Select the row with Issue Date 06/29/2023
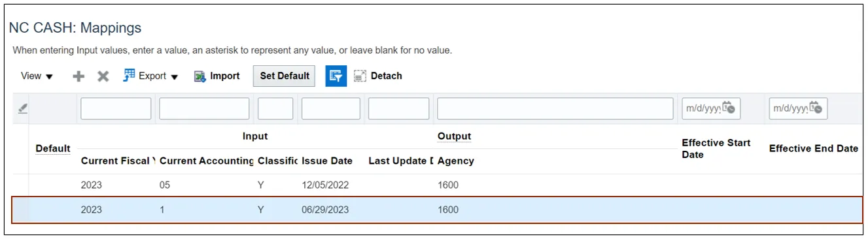Image resolution: width=868 pixels, height=239 pixels. [437, 210]
